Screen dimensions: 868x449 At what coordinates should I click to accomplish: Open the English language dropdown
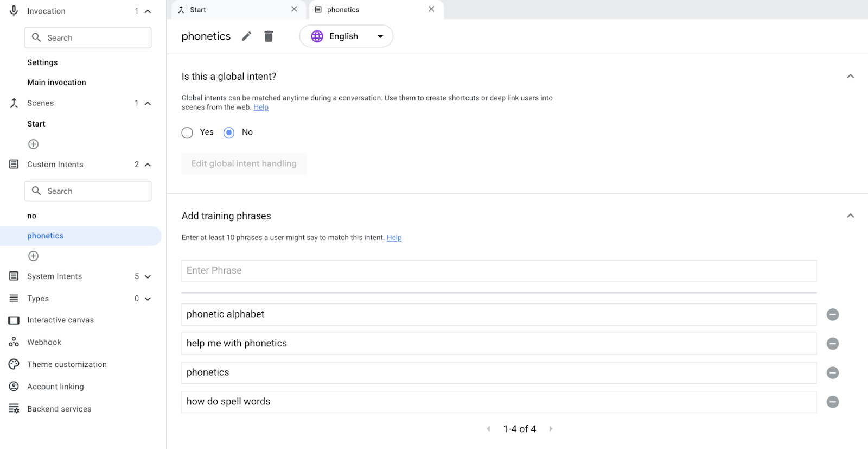click(x=346, y=36)
